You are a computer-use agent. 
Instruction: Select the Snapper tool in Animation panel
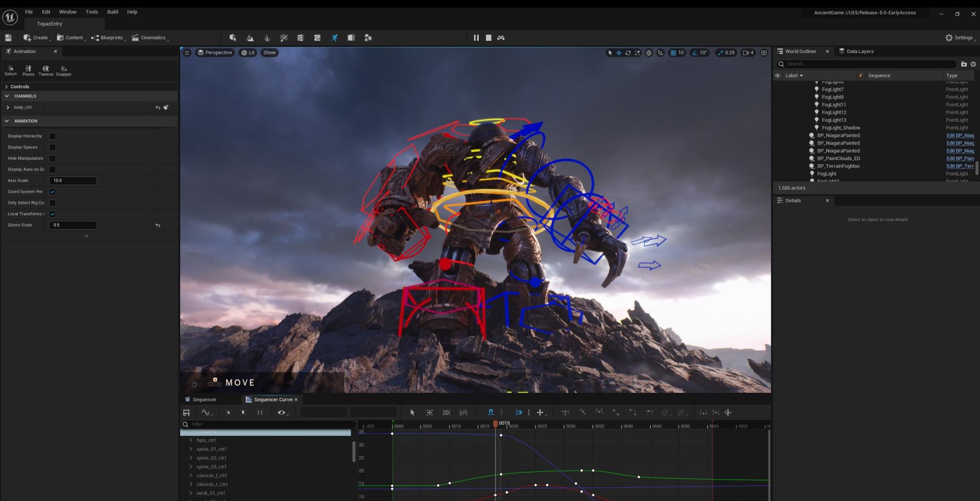click(x=63, y=70)
